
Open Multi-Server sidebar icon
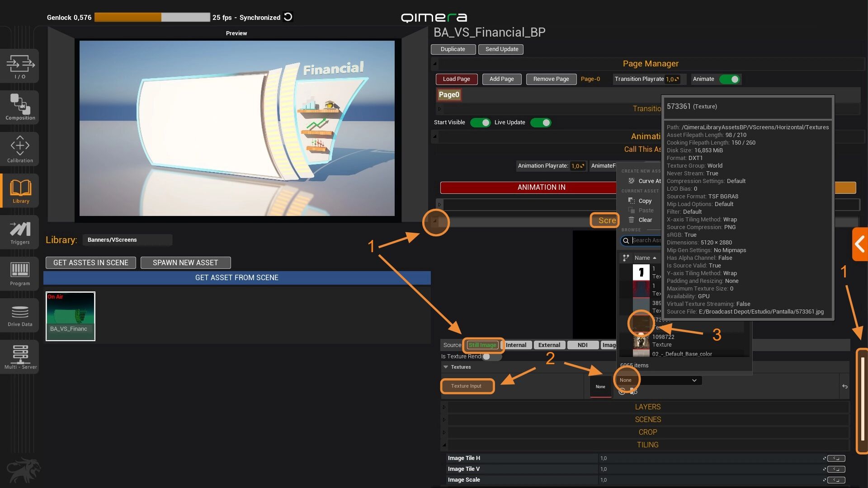pyautogui.click(x=20, y=356)
